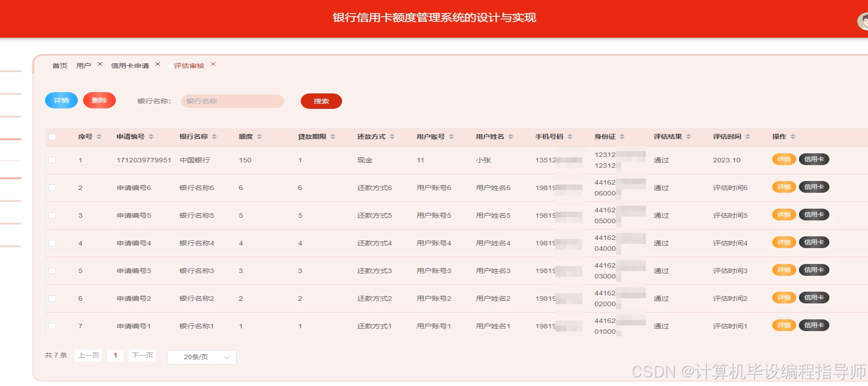
Task: Click the 评估时间6 cell
Action: 730,188
